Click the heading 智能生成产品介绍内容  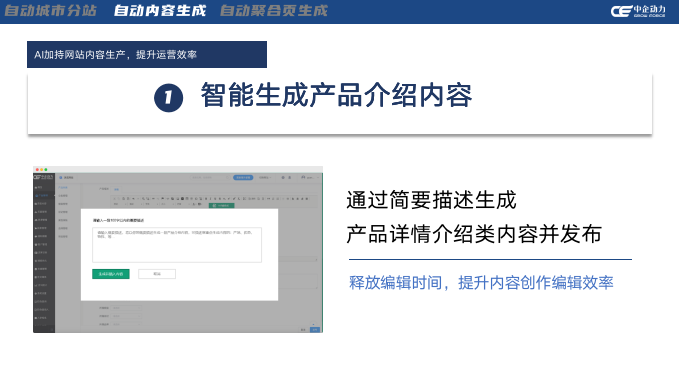[336, 95]
